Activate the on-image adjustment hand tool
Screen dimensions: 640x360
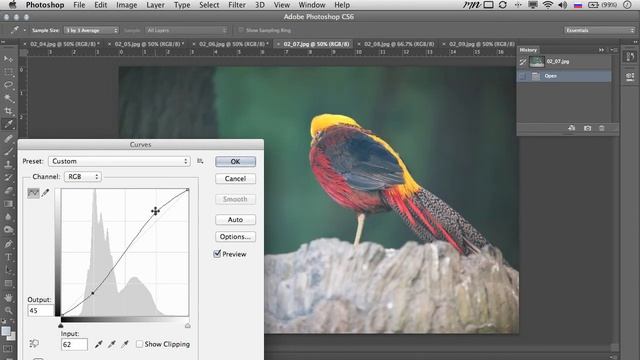coord(34,344)
